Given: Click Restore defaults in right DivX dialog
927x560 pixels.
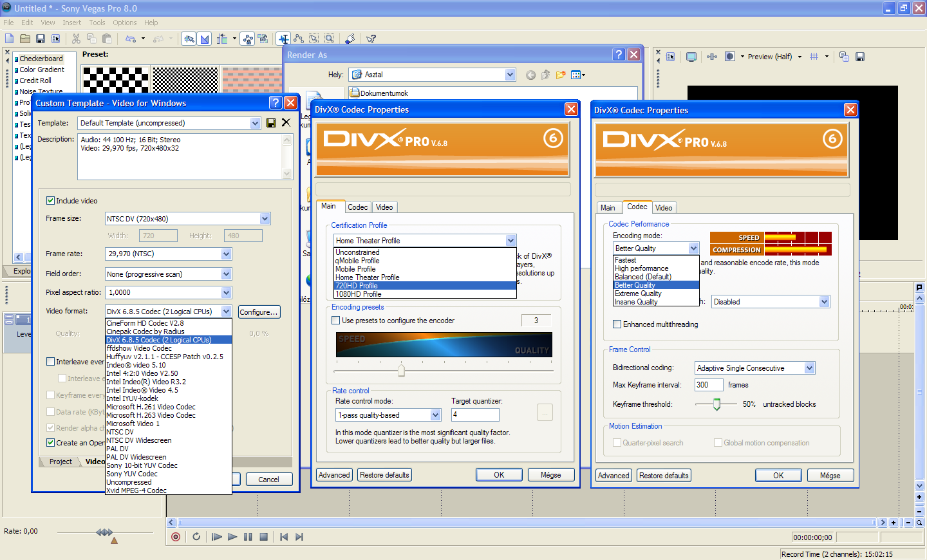Looking at the screenshot, I should pyautogui.click(x=664, y=476).
